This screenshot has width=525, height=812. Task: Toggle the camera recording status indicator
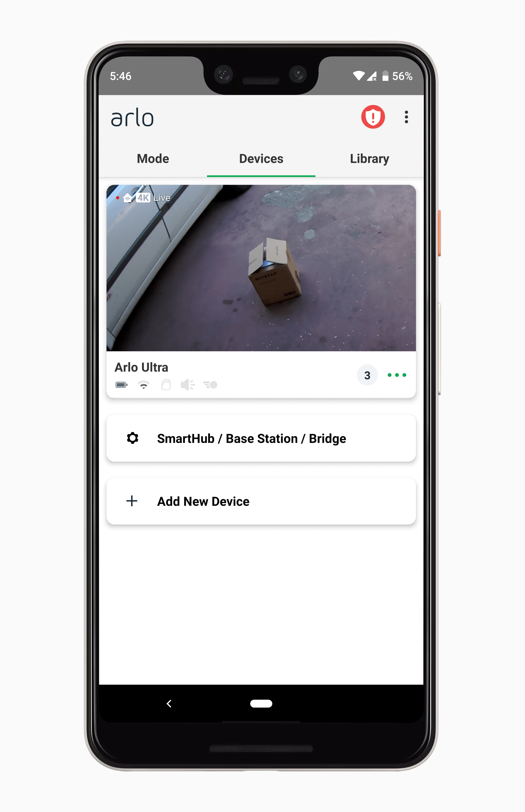click(x=117, y=197)
